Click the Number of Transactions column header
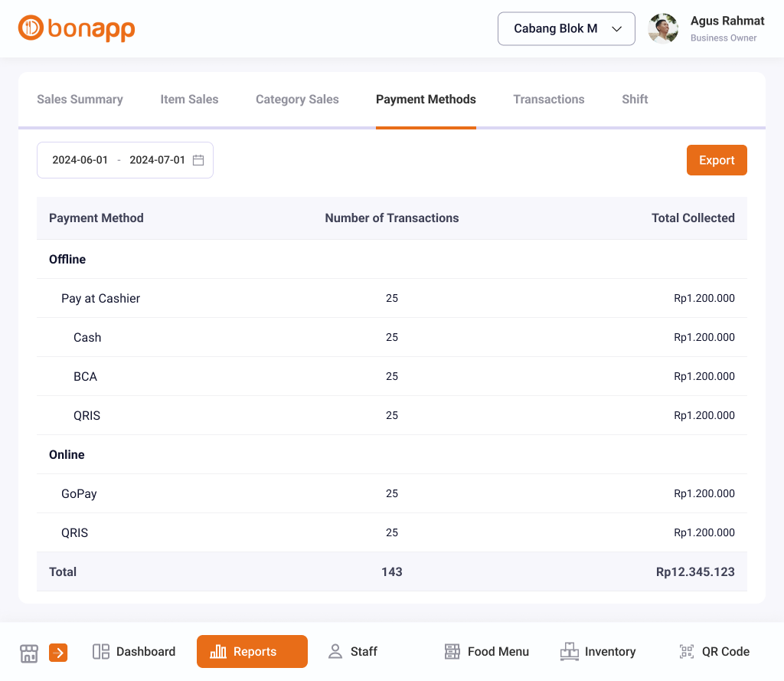 point(391,218)
